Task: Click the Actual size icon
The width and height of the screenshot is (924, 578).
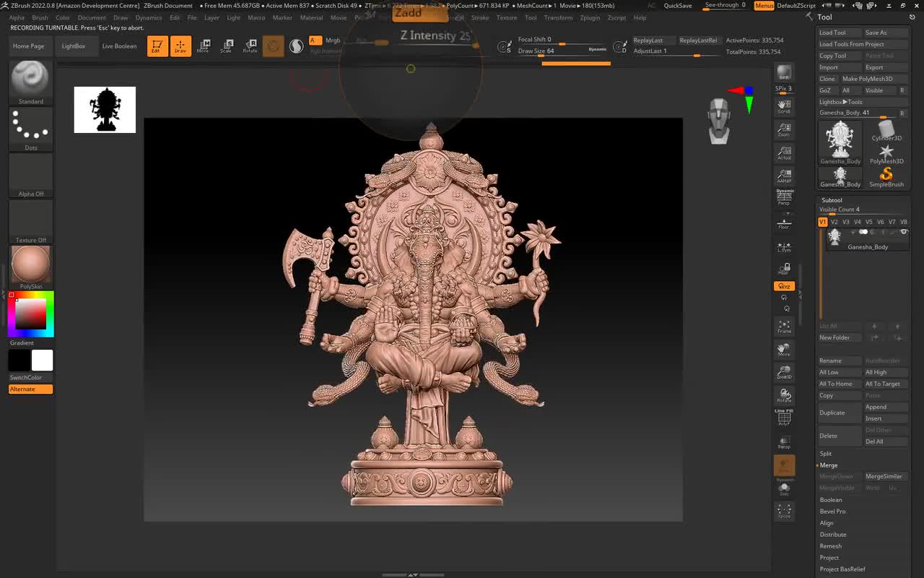Action: click(x=784, y=152)
